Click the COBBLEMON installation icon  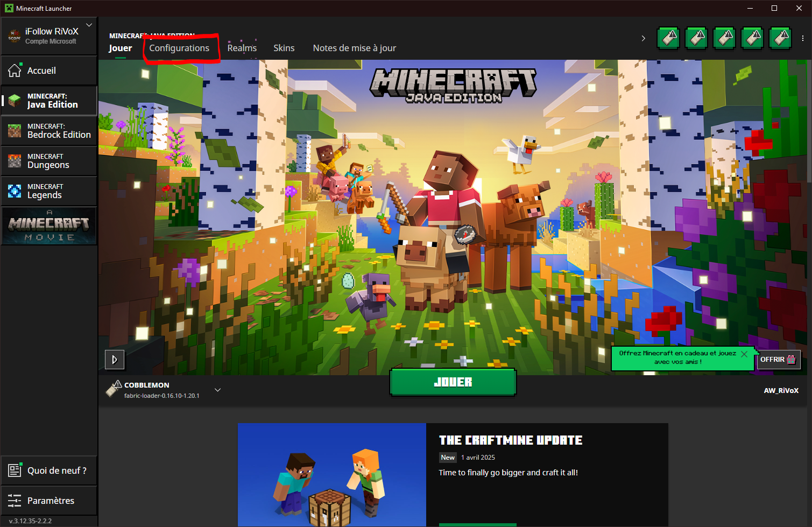tap(114, 388)
